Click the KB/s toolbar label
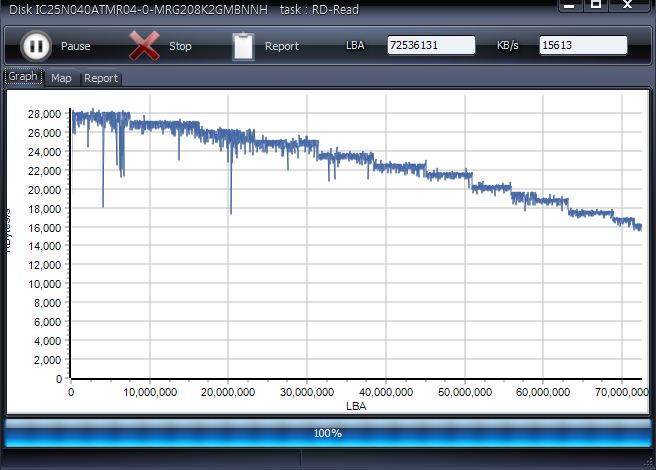The width and height of the screenshot is (656, 470). [508, 45]
